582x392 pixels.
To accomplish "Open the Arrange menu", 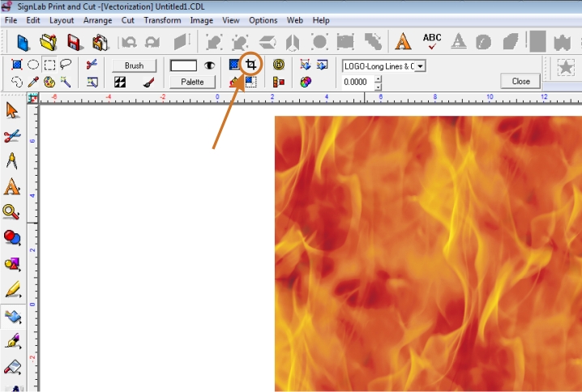I will pos(97,20).
